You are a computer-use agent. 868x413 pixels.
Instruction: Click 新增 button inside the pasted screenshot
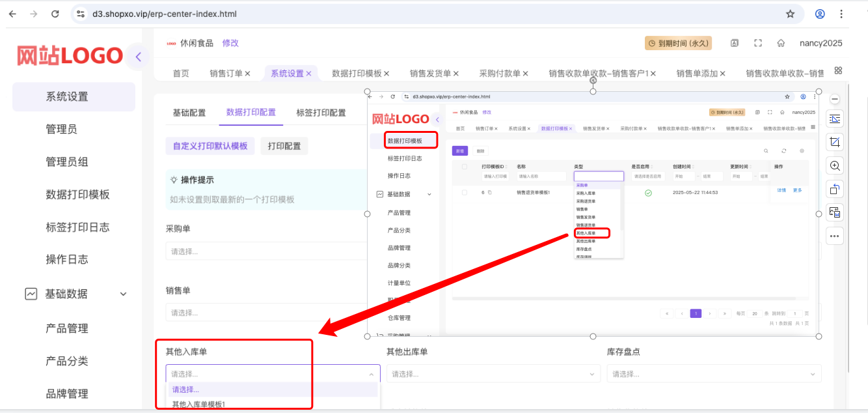click(460, 150)
